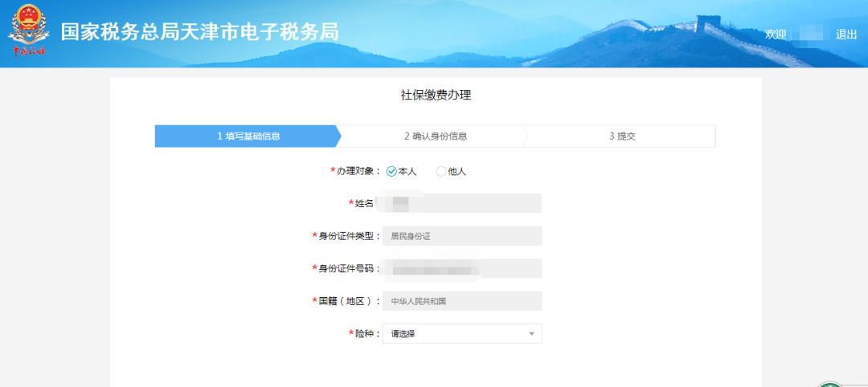Click the 国籍 field showing 中华人民共和国
Image resolution: width=868 pixels, height=387 pixels.
pyautogui.click(x=462, y=301)
